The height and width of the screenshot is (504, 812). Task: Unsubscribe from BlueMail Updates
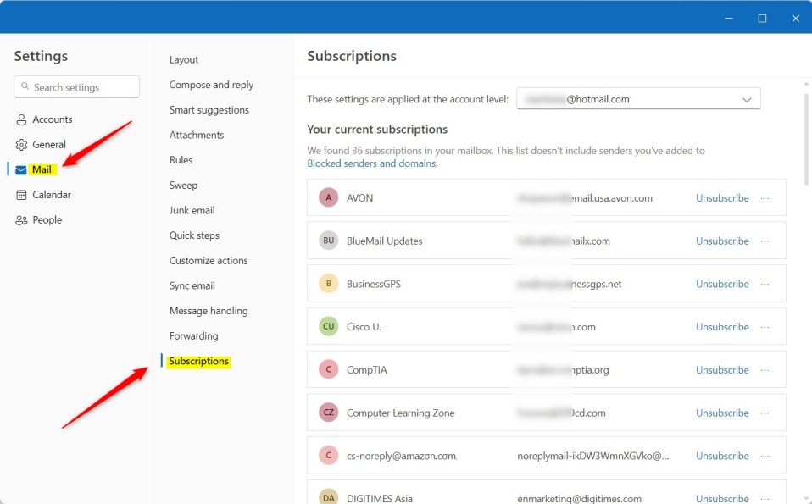click(x=722, y=241)
